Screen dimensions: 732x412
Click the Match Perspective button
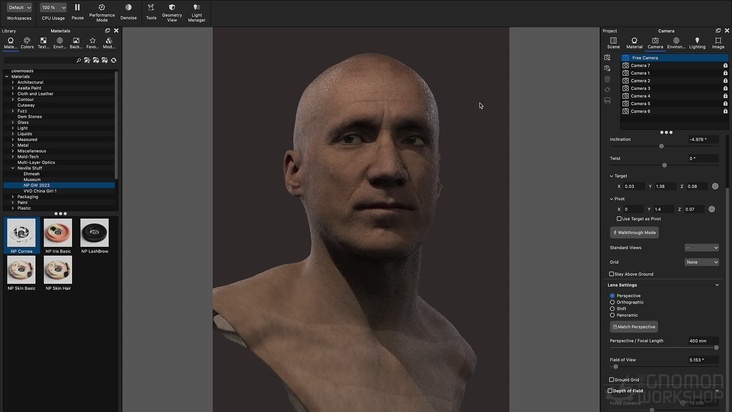tap(633, 327)
